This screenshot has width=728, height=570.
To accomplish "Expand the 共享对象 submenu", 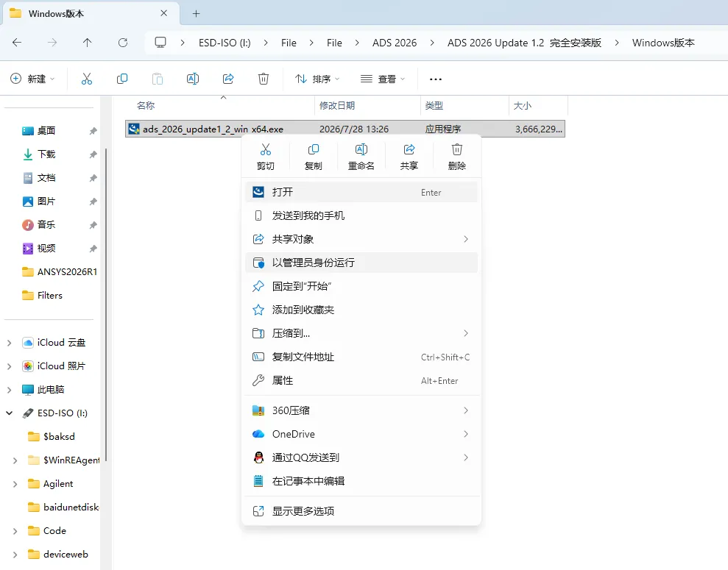I will pyautogui.click(x=361, y=239).
